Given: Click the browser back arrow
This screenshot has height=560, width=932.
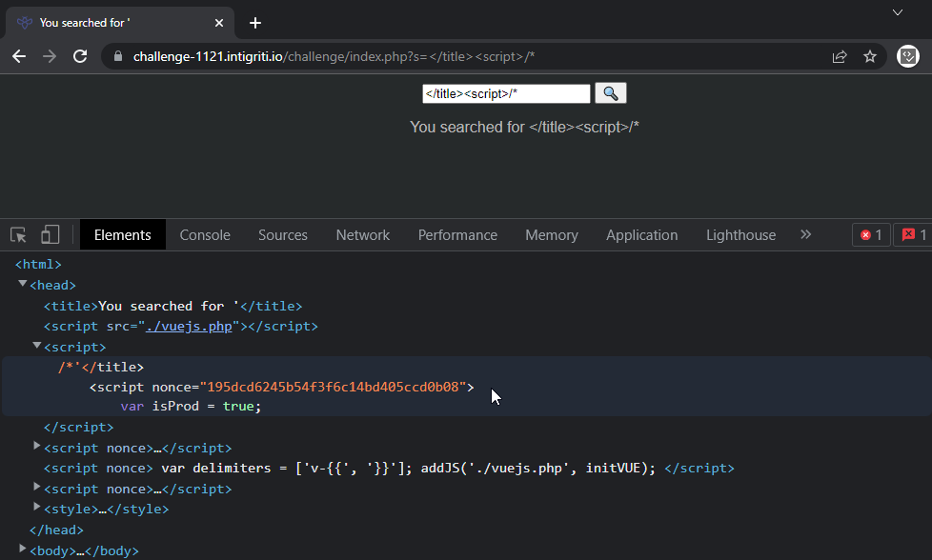Looking at the screenshot, I should coord(19,56).
